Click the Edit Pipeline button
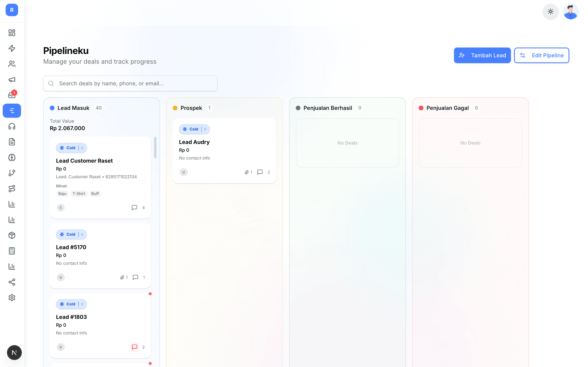588x367 pixels. pyautogui.click(x=541, y=55)
